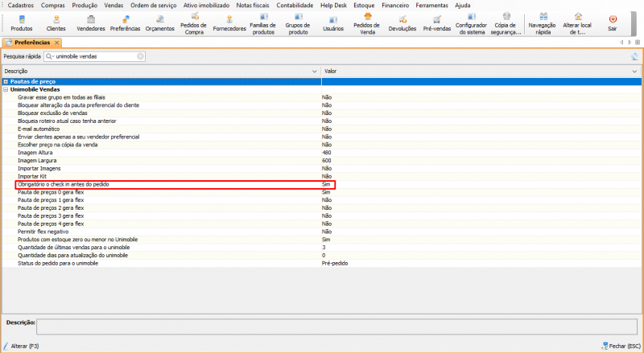Open the Devoluções toolbar icon

[x=402, y=23]
